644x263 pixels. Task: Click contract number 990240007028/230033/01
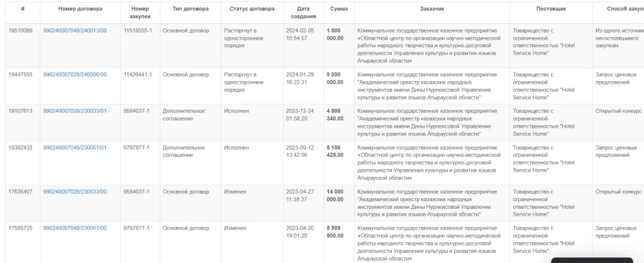coord(74,111)
